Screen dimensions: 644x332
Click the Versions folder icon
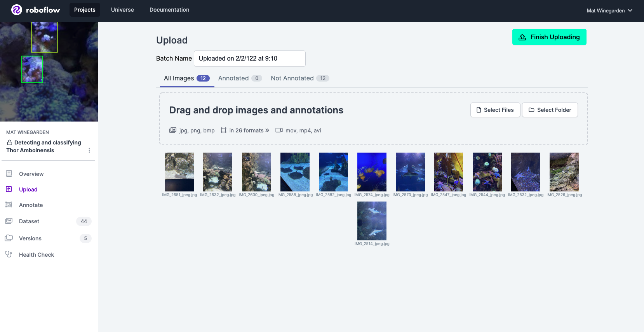(x=9, y=238)
